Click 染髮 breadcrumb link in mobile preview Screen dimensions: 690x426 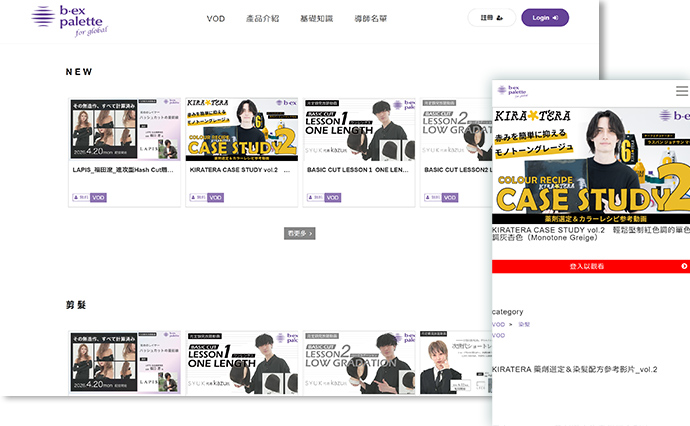click(524, 324)
